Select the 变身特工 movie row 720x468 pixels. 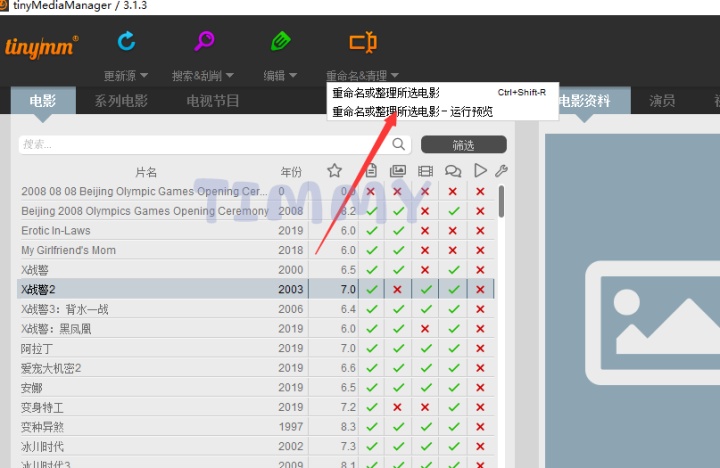pos(255,407)
